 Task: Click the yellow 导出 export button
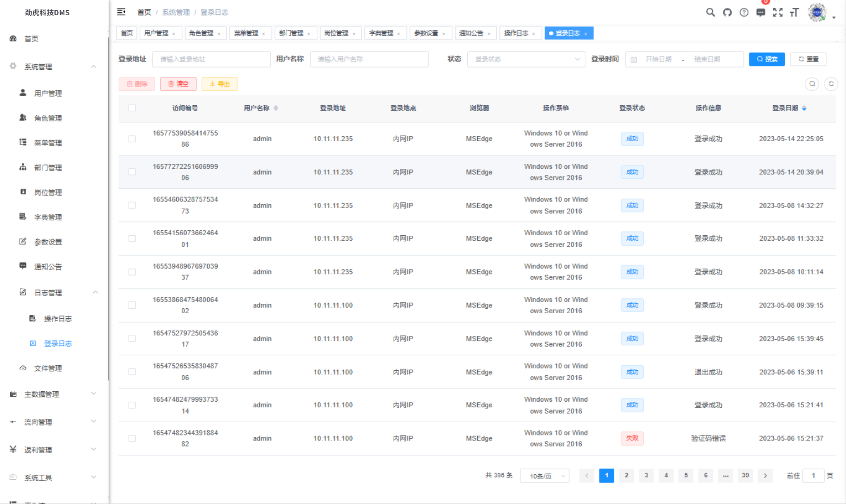[x=219, y=84]
